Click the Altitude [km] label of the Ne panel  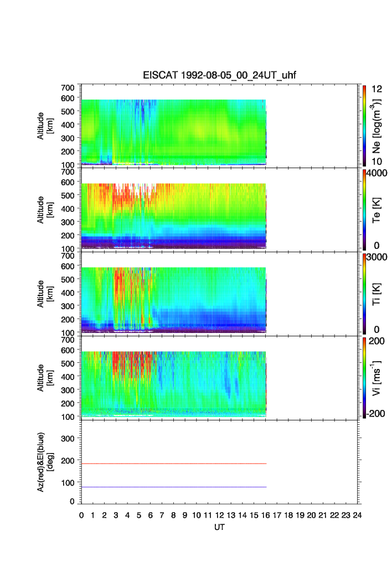click(45, 126)
